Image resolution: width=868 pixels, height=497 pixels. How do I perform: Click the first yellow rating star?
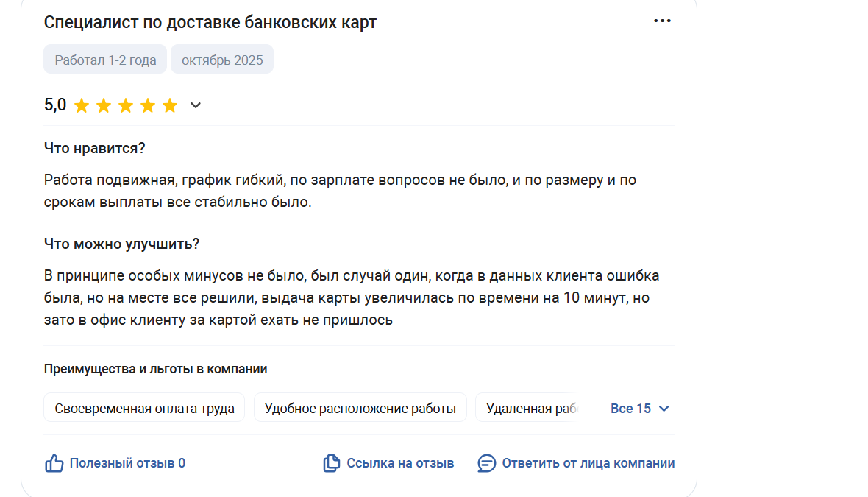point(82,105)
